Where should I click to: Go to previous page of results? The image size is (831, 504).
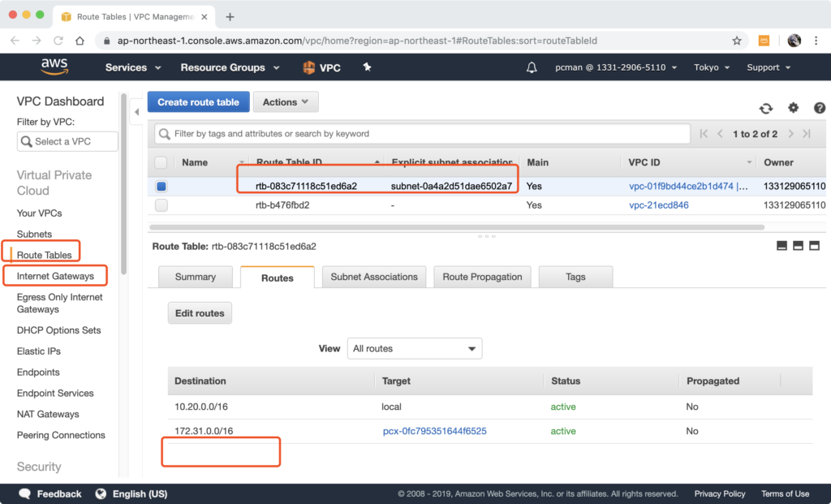point(720,134)
